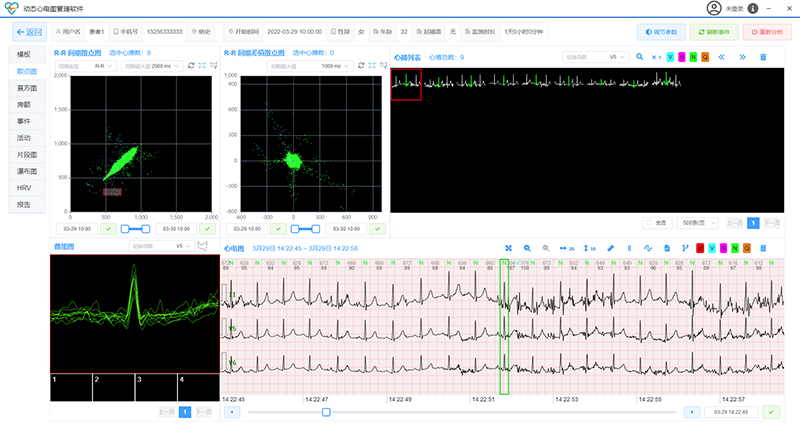
Task: Click the fullscreen expand icon in ECG toolbar
Action: pyautogui.click(x=508, y=248)
